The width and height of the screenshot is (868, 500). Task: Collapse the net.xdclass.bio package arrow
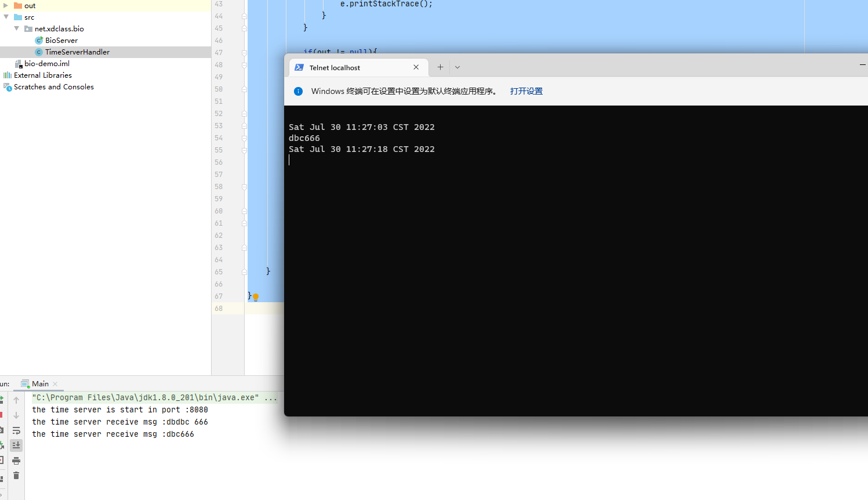[16, 28]
